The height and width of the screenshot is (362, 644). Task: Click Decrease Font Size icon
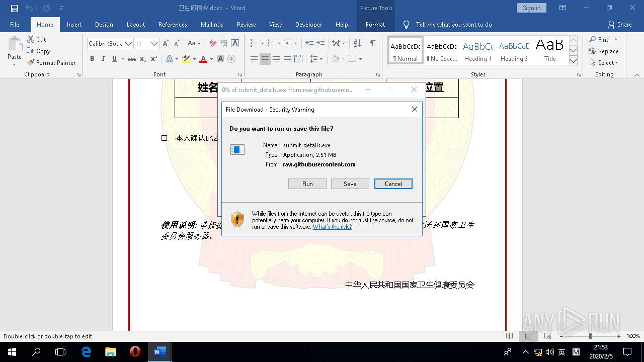click(177, 44)
